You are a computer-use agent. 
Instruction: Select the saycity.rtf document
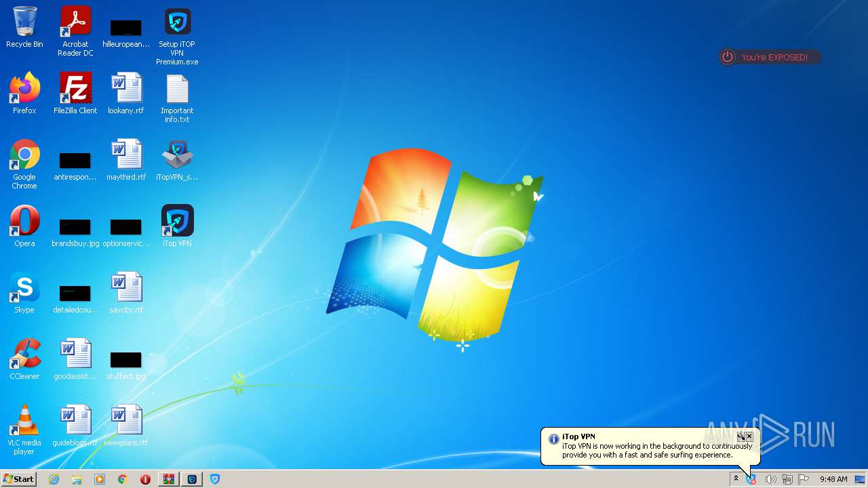(126, 293)
